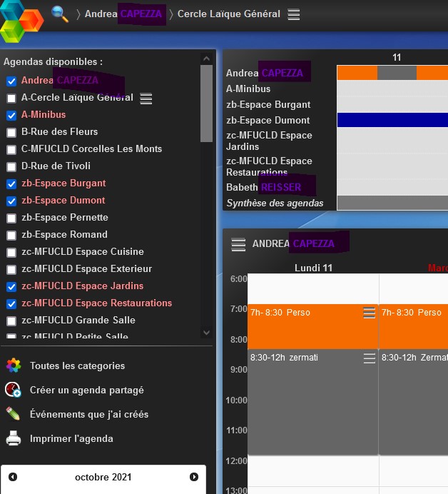Click the blue zb-Espace Dumont timeline bar

(x=392, y=120)
